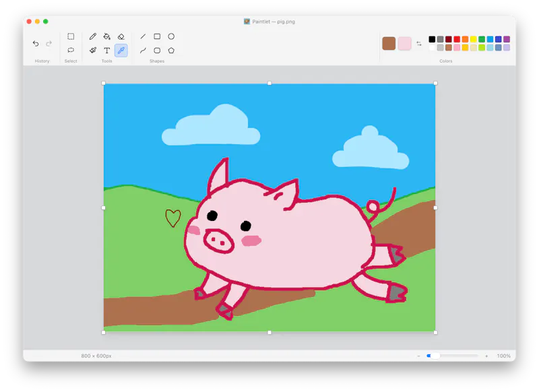Image resolution: width=539 pixels, height=392 pixels.
Task: Click the large pink secondary color box
Action: 405,43
